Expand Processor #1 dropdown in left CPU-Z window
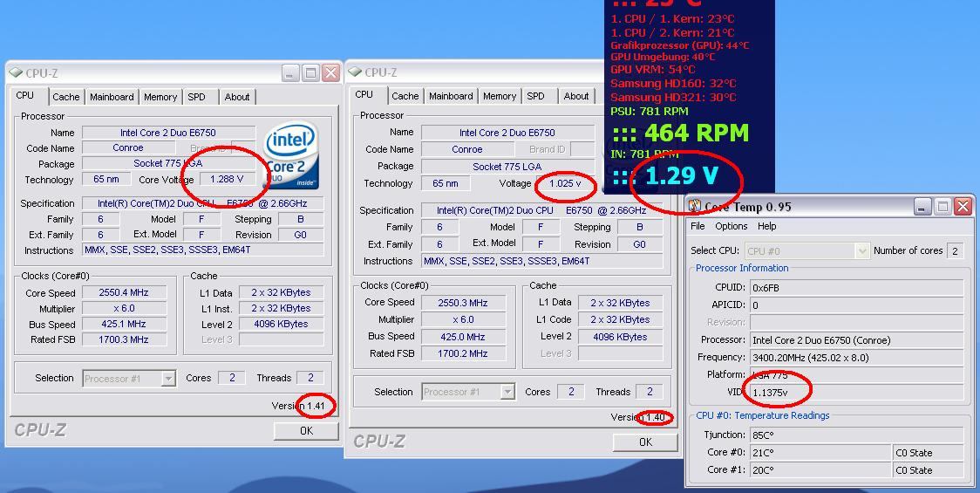Viewport: 980px width, 493px height. coord(168,379)
